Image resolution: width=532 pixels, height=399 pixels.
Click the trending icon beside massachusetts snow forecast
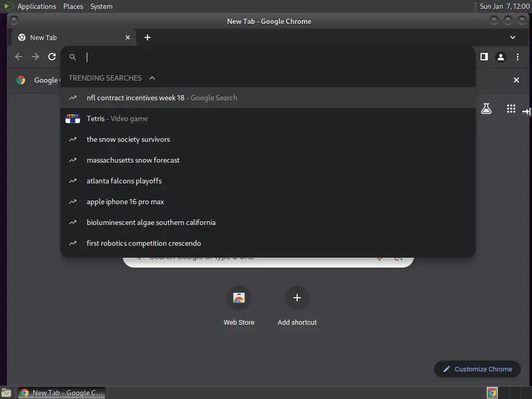pyautogui.click(x=73, y=160)
